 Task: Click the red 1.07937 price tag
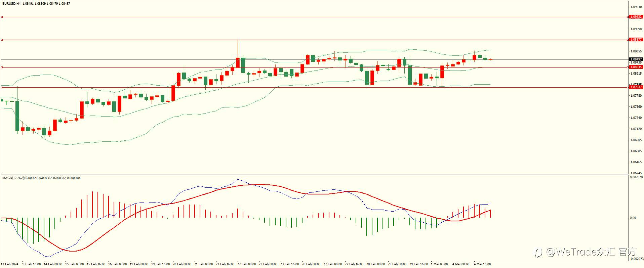(636, 87)
